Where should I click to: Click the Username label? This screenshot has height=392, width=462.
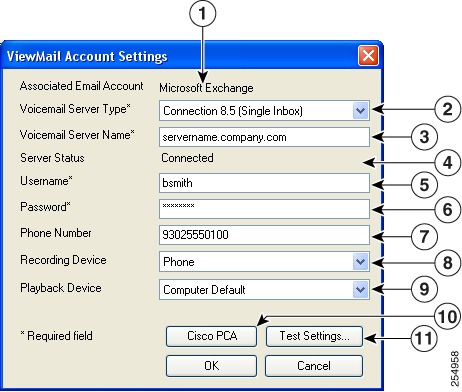click(46, 181)
